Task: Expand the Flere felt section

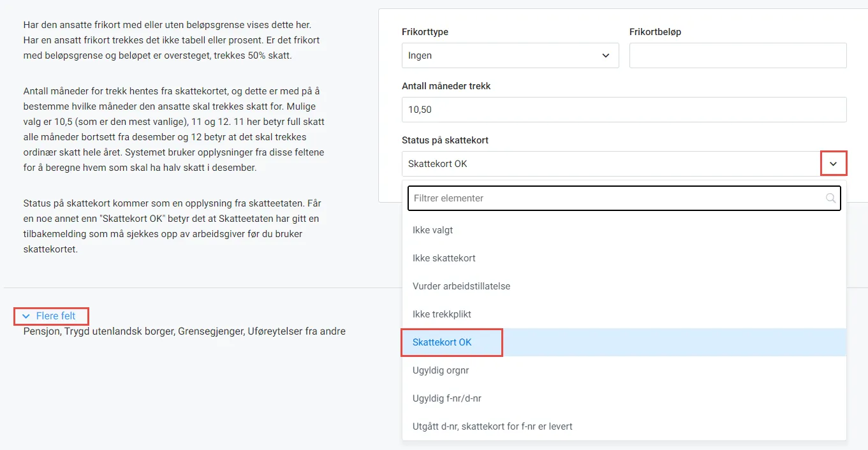Action: [x=51, y=316]
